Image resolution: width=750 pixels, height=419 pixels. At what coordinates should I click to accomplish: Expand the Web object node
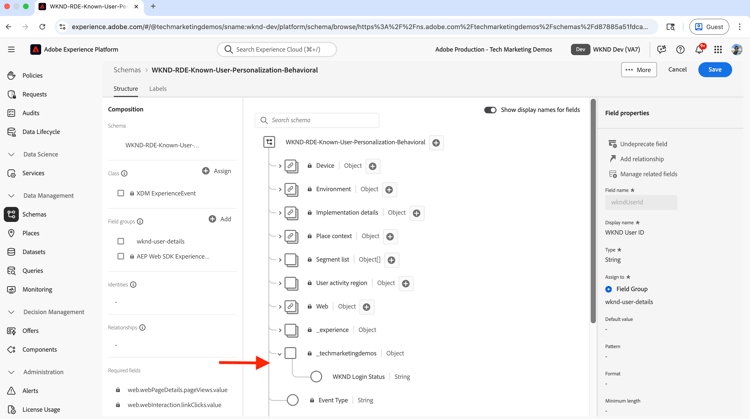click(280, 307)
